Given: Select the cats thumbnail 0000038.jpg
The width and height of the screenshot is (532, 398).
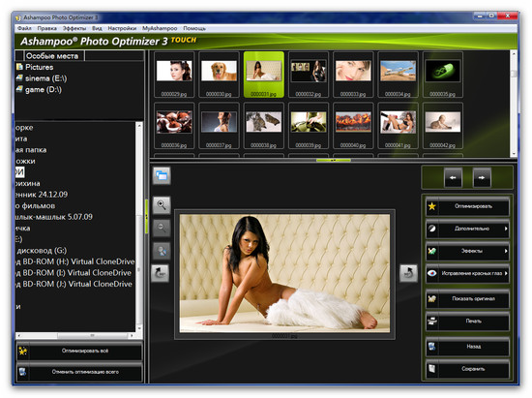Looking at the screenshot, I should pyautogui.click(x=264, y=126).
